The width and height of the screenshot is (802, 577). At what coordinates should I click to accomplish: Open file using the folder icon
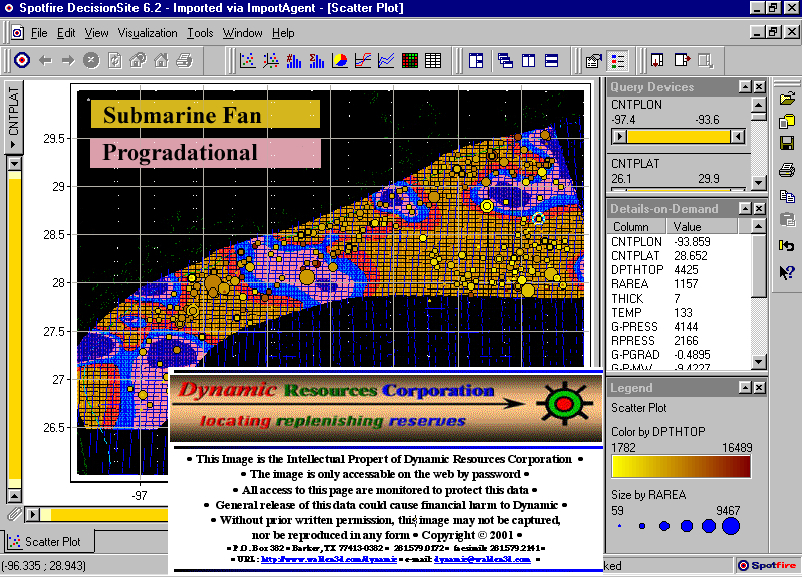coord(787,98)
